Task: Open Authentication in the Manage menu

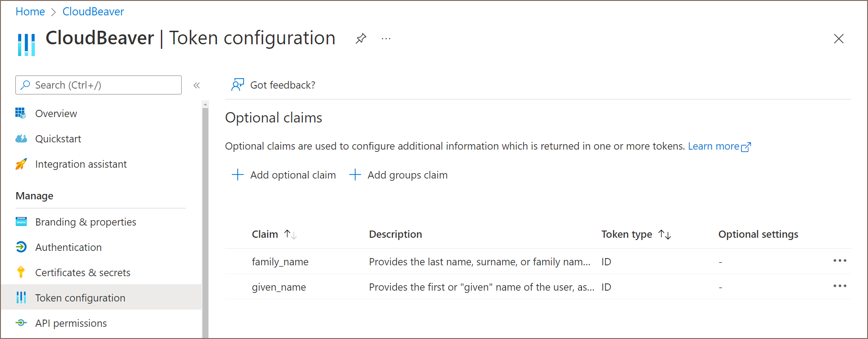Action: pyautogui.click(x=68, y=247)
